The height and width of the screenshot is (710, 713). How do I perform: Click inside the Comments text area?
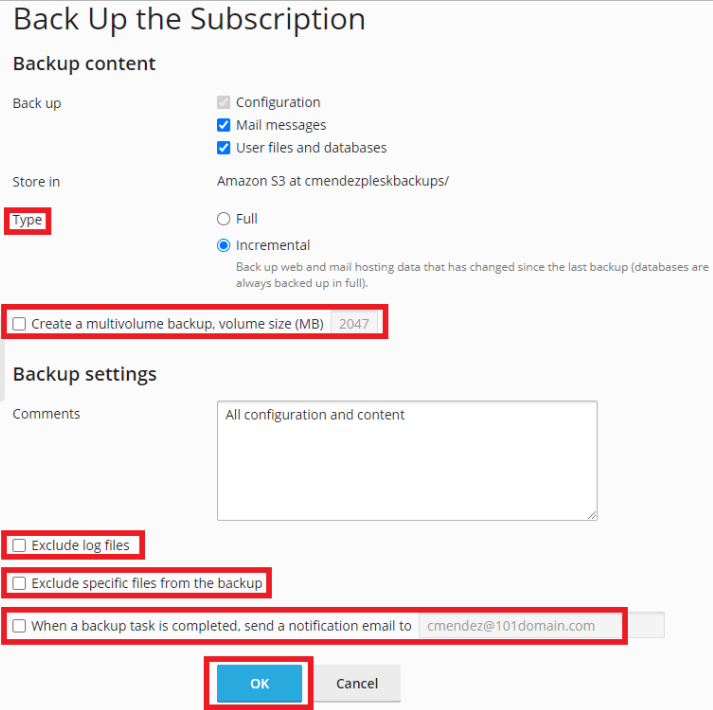click(x=406, y=460)
